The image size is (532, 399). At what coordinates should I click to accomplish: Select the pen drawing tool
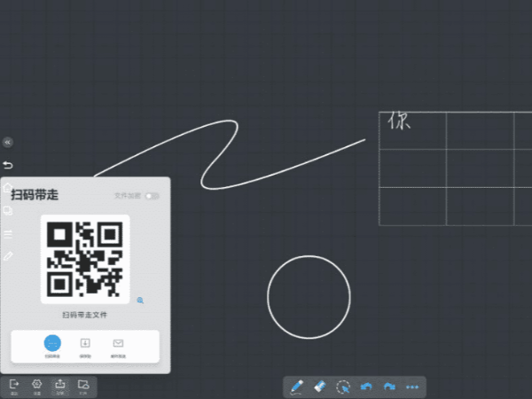point(297,387)
